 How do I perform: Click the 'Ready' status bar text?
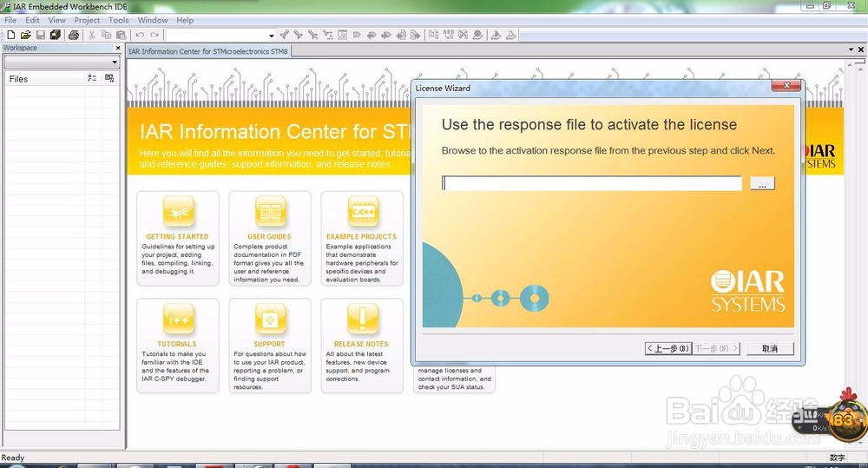coord(13,458)
